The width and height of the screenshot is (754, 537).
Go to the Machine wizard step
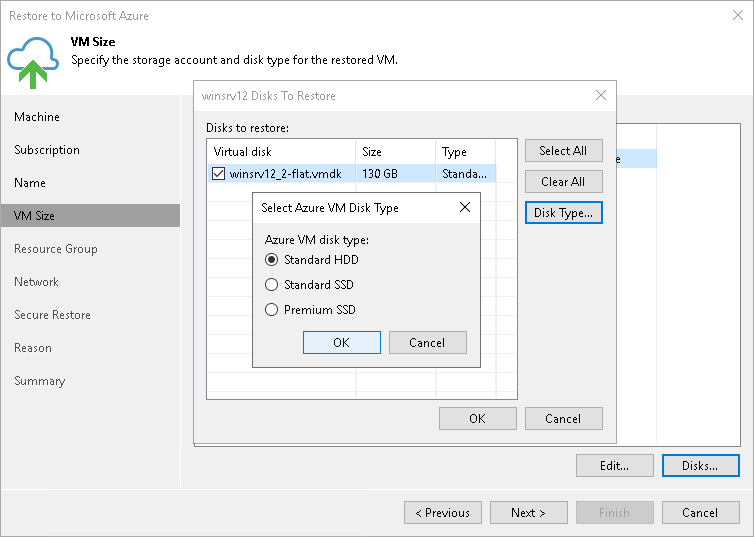(x=37, y=117)
